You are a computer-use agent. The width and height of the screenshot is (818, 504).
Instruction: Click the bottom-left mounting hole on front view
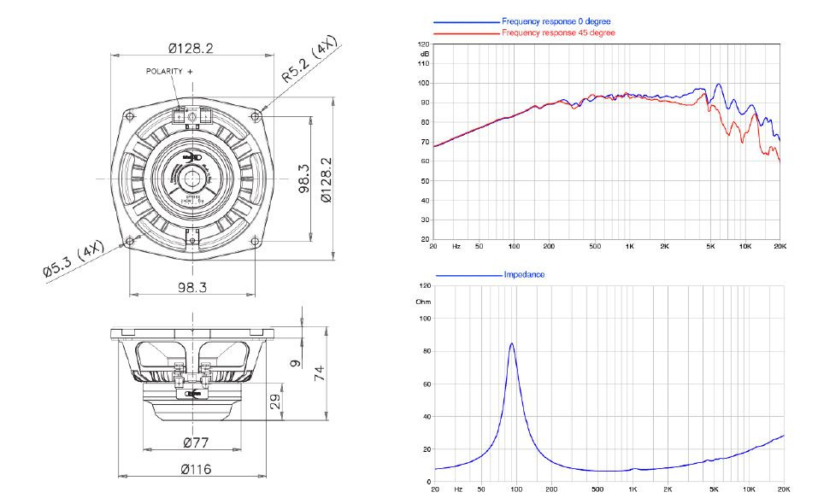[x=129, y=241]
